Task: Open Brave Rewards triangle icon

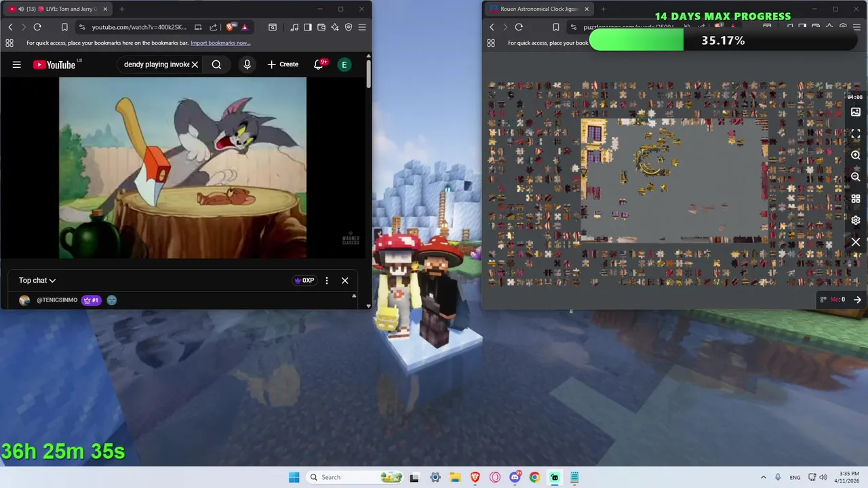Action: point(245,27)
